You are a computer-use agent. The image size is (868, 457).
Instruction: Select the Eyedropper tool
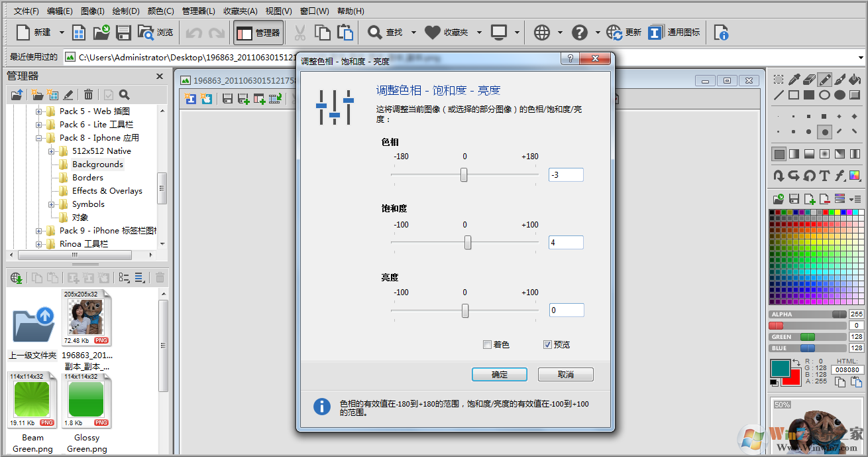point(794,80)
